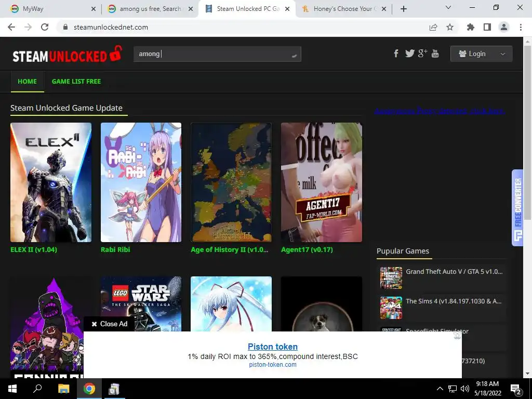Close the MyWay tab
The image size is (532, 399).
click(x=94, y=9)
